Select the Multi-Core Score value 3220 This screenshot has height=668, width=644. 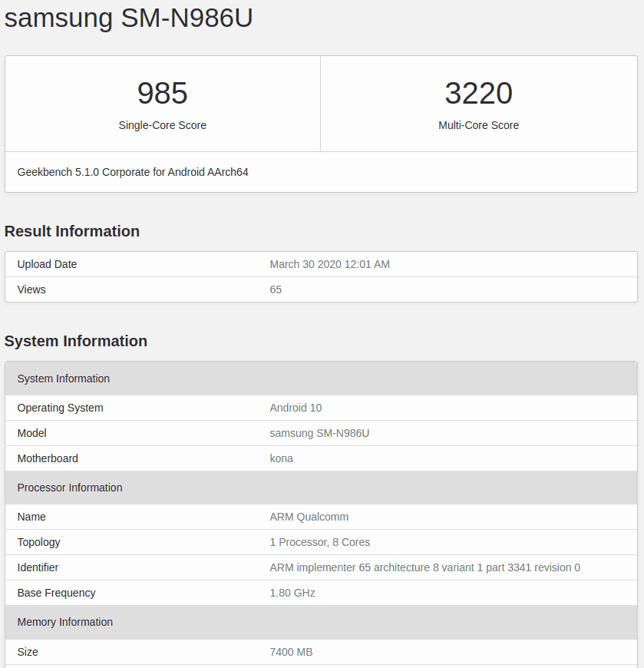click(478, 93)
